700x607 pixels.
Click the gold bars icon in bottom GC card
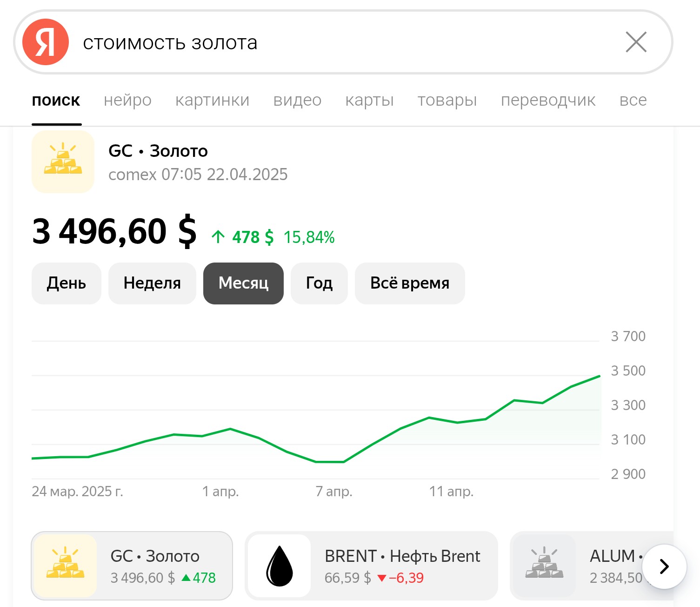(x=65, y=566)
